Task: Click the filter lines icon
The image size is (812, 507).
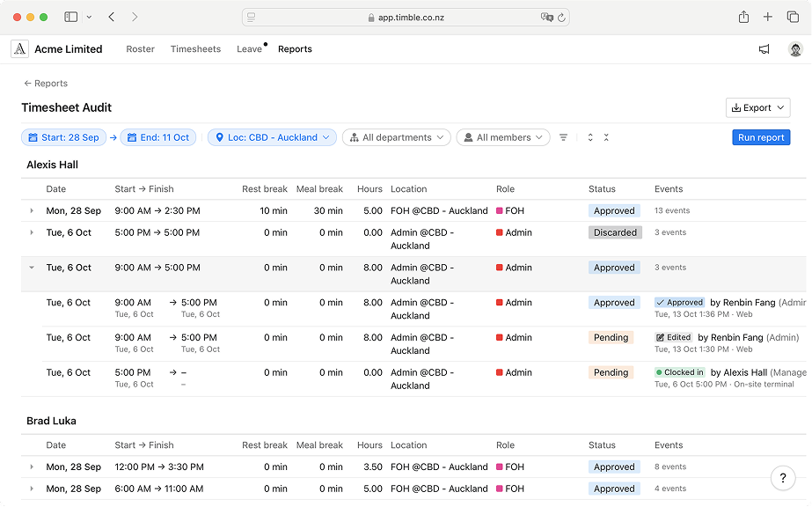Action: (563, 137)
